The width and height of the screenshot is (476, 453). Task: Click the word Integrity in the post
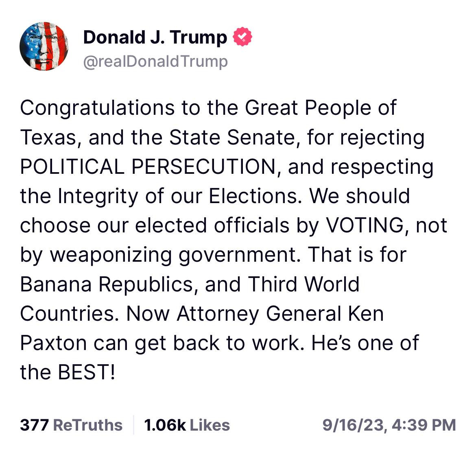(x=98, y=196)
